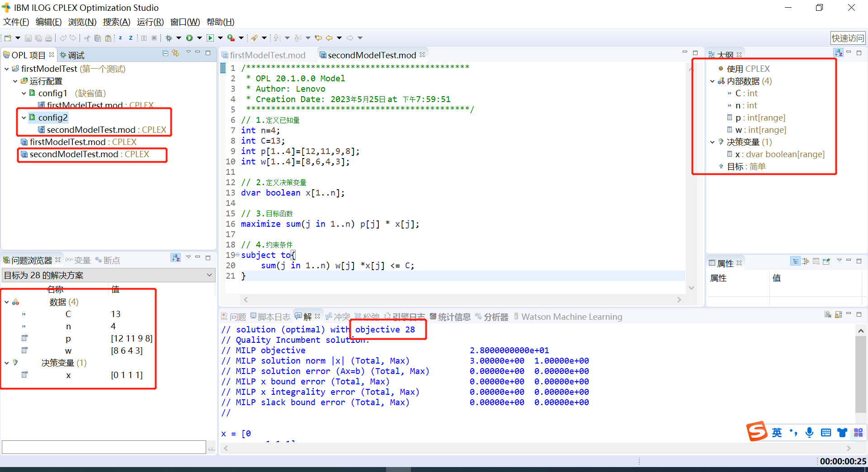Open the 运行(R) menu

coord(150,22)
